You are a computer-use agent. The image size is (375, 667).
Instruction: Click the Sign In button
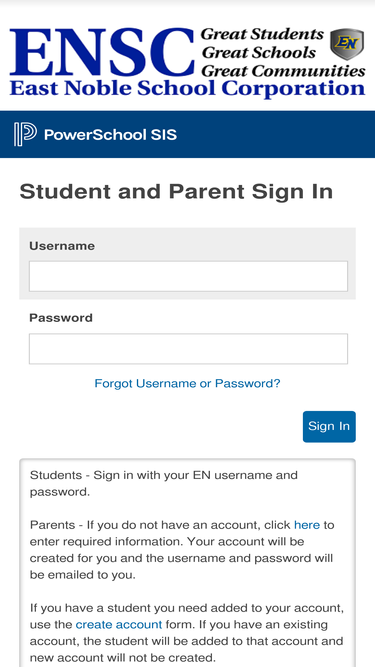329,427
